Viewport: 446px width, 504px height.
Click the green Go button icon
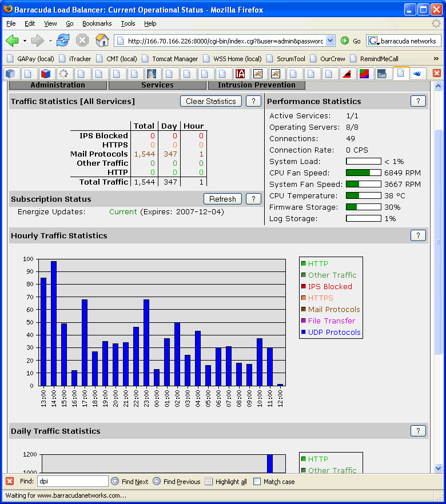pos(345,41)
